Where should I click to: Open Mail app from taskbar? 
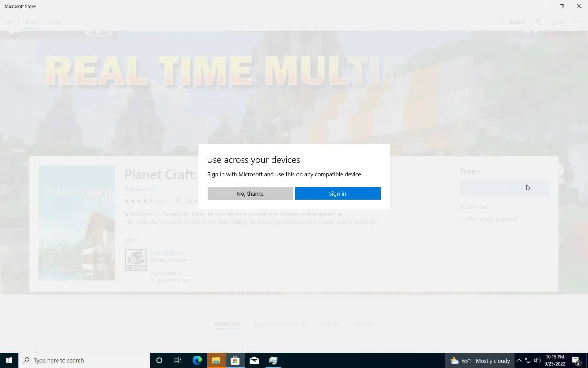pos(254,360)
